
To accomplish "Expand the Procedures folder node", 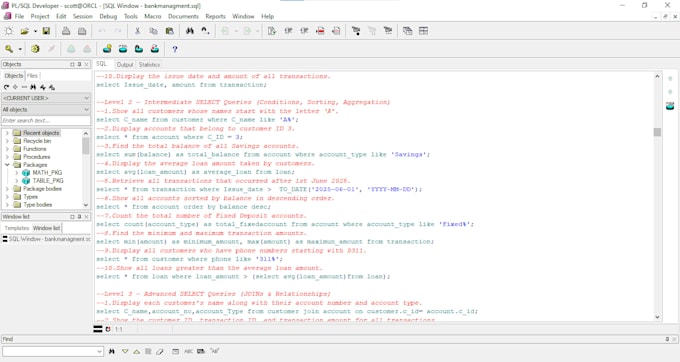I will (x=7, y=157).
